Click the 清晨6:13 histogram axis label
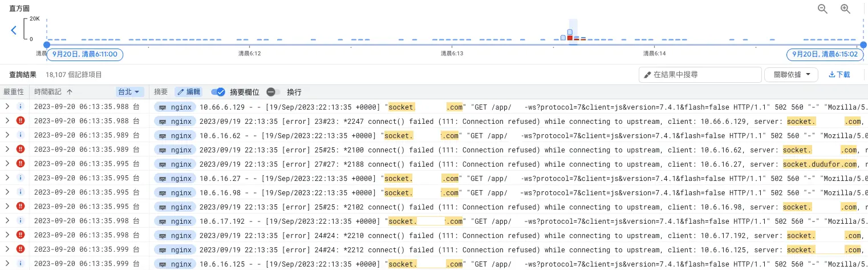 [x=452, y=53]
